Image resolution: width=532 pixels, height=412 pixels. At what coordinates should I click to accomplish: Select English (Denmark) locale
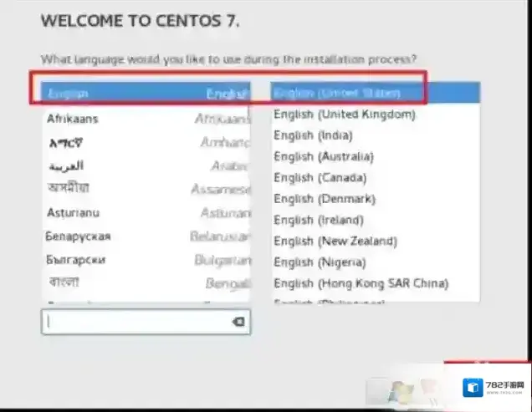[x=374, y=199]
